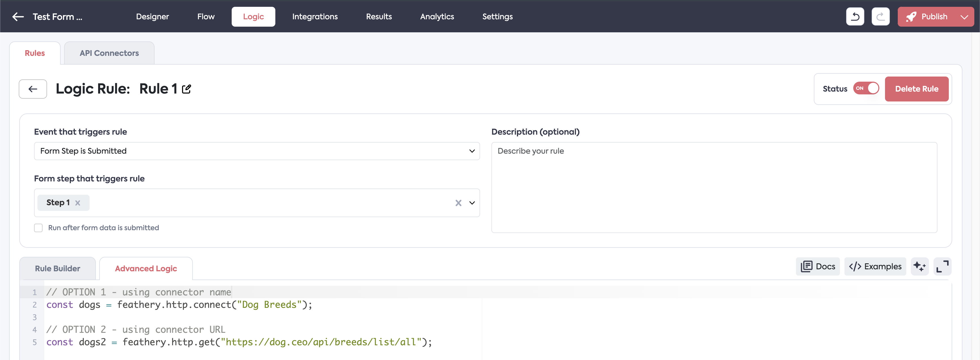
Task: Expand the form step selector chevron
Action: point(472,203)
